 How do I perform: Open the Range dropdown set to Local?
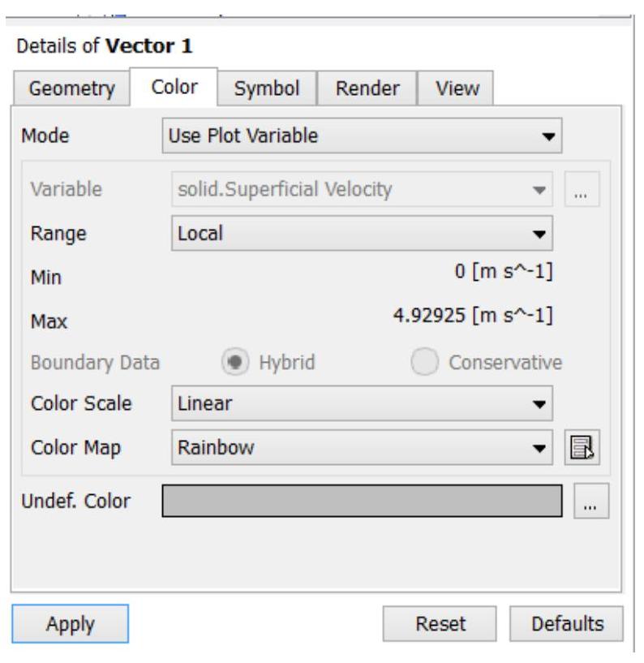click(362, 234)
